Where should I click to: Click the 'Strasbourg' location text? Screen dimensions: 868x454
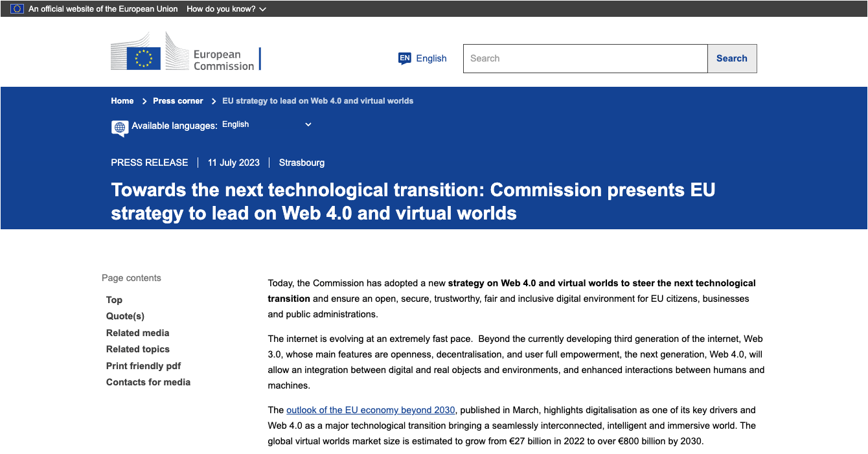[x=302, y=163]
